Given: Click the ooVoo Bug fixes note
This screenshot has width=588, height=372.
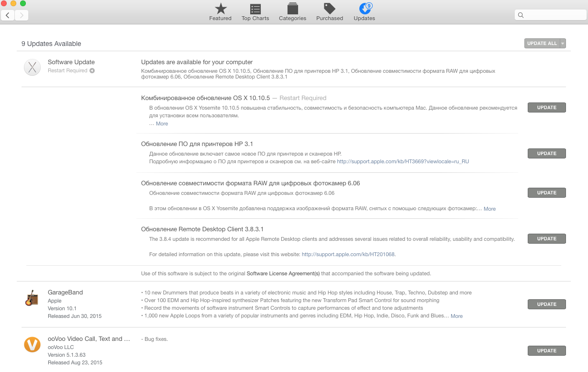Looking at the screenshot, I should click(x=155, y=339).
